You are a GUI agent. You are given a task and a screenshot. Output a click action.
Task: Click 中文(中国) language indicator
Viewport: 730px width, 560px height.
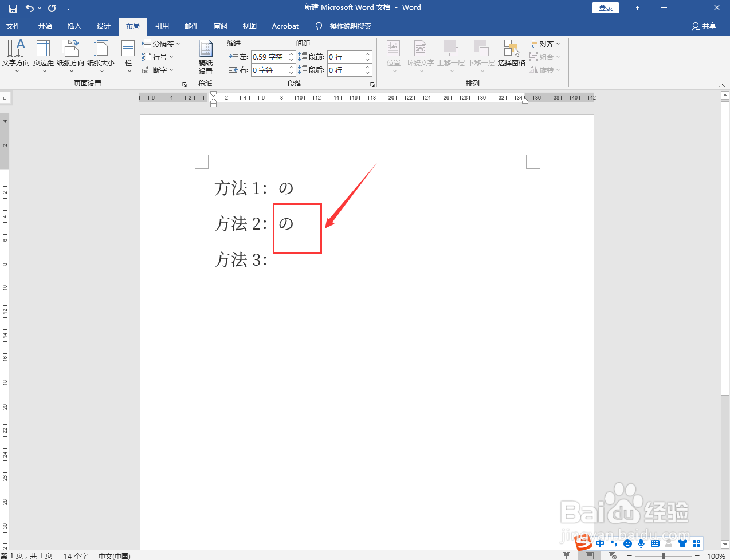pyautogui.click(x=115, y=556)
